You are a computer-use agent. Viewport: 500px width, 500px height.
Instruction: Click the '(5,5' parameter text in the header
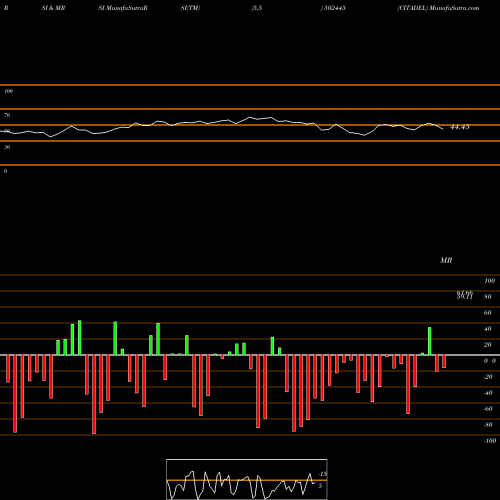257,8
